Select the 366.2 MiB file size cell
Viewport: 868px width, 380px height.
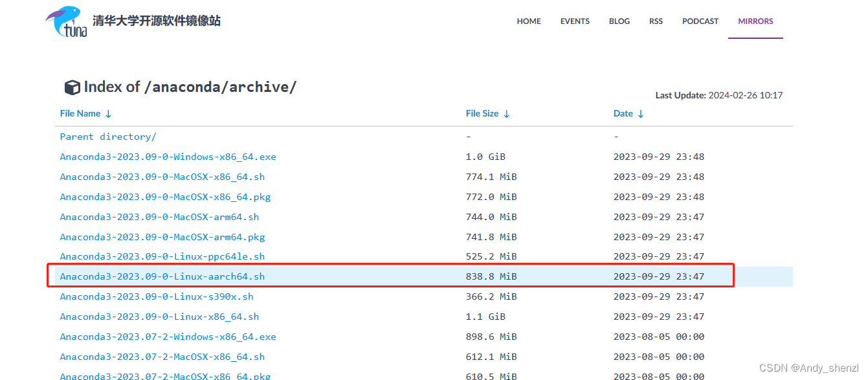pos(491,296)
